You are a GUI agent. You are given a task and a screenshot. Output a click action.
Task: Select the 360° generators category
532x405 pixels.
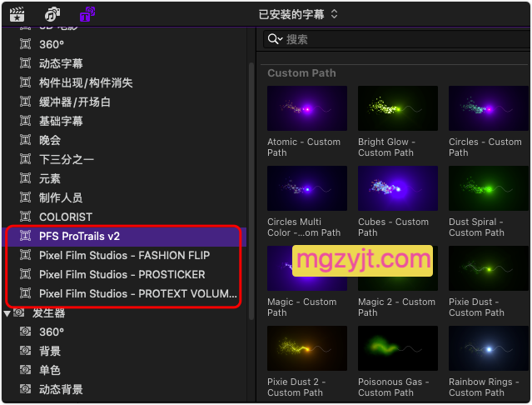click(x=124, y=332)
